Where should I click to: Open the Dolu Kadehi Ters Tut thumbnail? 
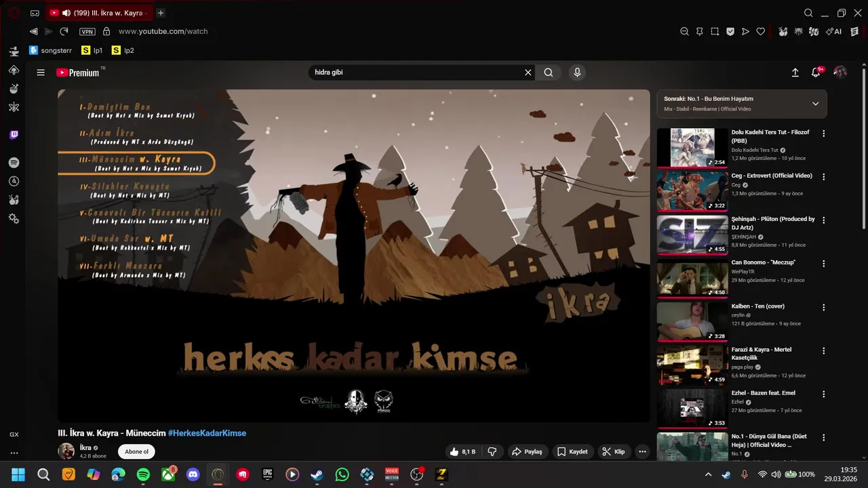(x=692, y=148)
